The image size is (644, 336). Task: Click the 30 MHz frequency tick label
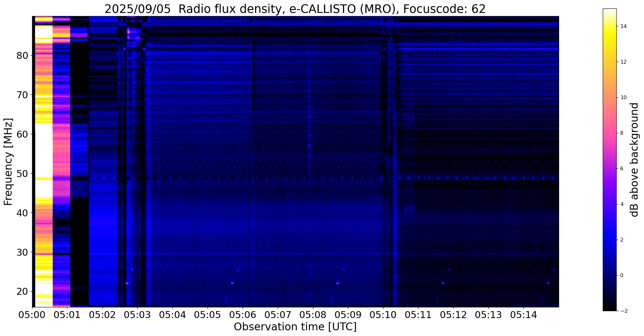click(22, 253)
